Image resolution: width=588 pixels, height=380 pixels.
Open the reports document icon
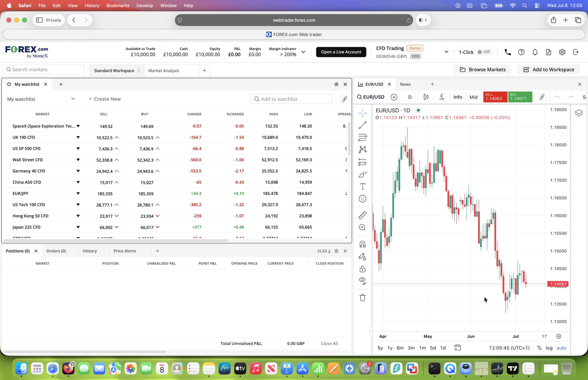(548, 52)
